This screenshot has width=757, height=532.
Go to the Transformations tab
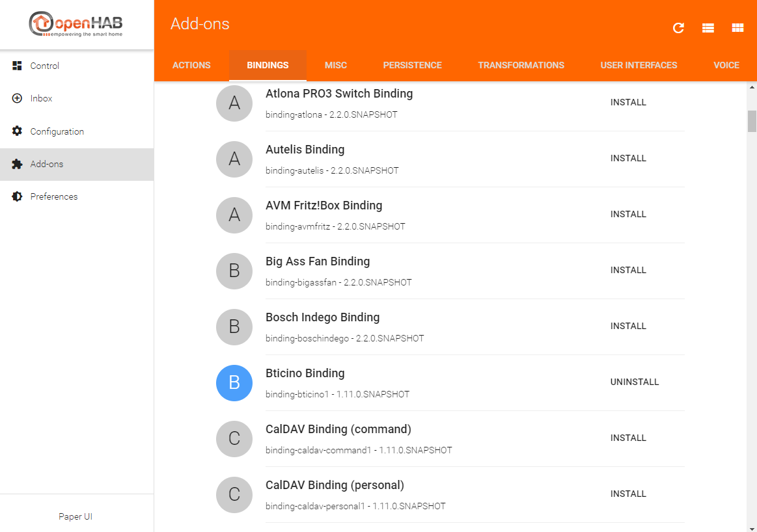pyautogui.click(x=521, y=65)
